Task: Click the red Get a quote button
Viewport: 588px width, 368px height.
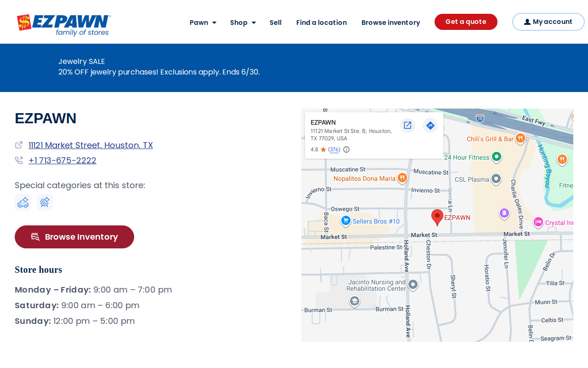Action: click(x=466, y=22)
